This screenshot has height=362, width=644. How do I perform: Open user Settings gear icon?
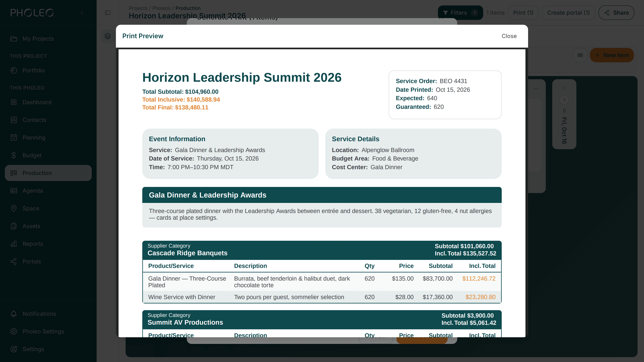point(14,349)
